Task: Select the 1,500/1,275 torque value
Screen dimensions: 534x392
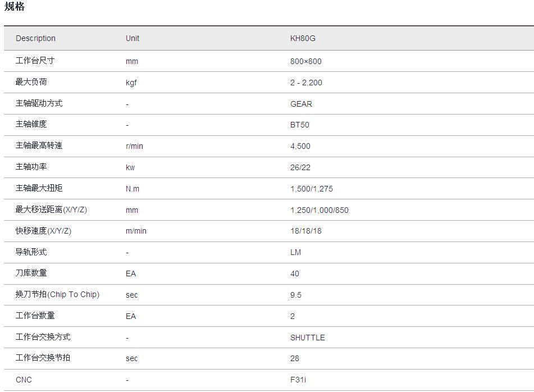Action: coord(311,189)
